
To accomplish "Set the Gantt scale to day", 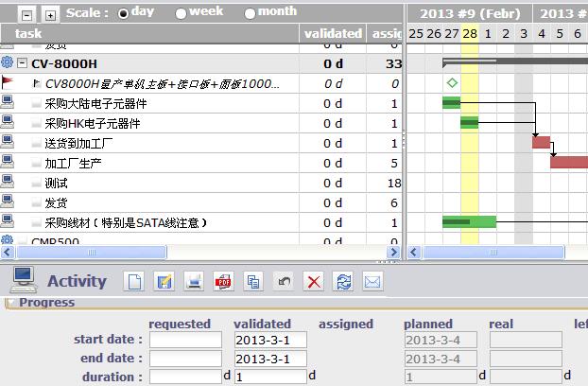I will [x=124, y=13].
